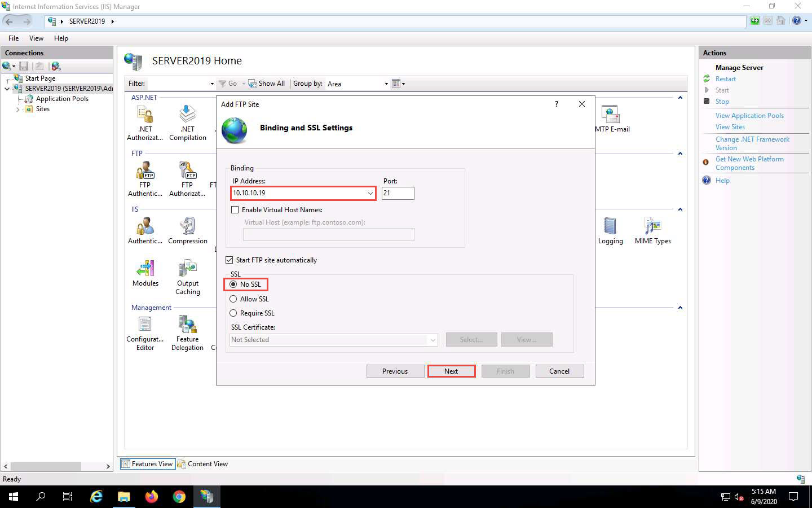Click Get New Web Platform Components
812x508 pixels.
point(750,163)
